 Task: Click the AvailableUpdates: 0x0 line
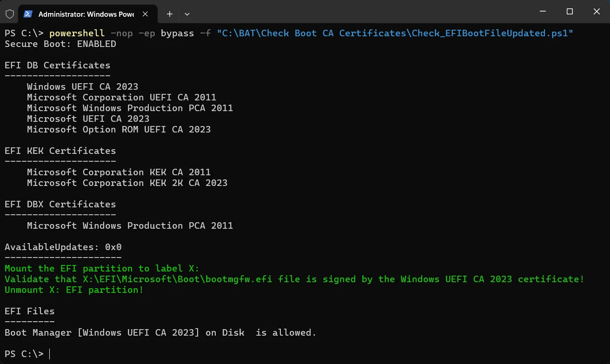coord(63,247)
